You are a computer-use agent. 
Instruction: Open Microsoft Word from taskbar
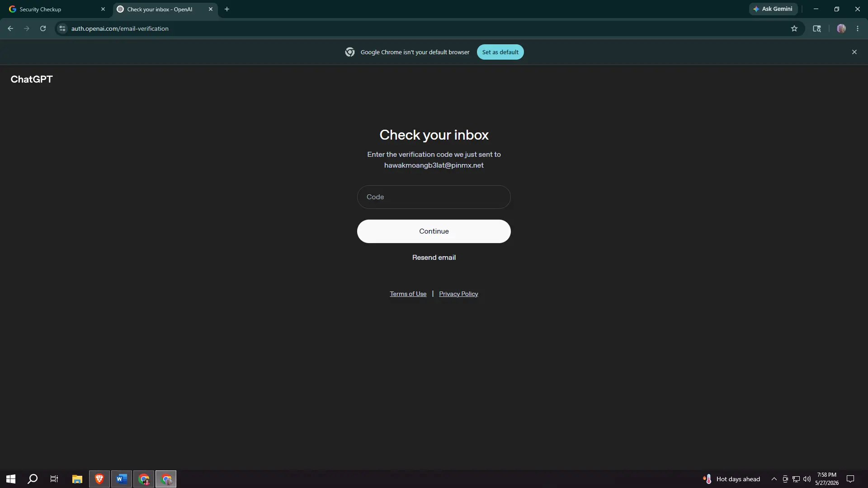(122, 479)
